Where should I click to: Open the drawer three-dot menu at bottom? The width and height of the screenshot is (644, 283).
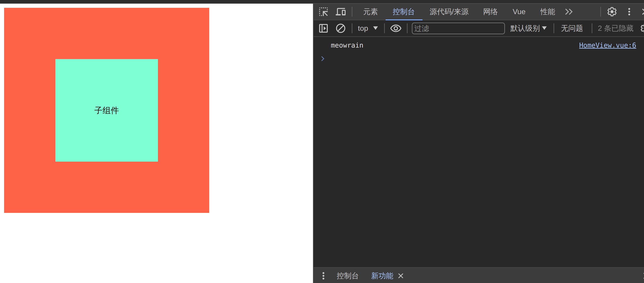tap(323, 276)
